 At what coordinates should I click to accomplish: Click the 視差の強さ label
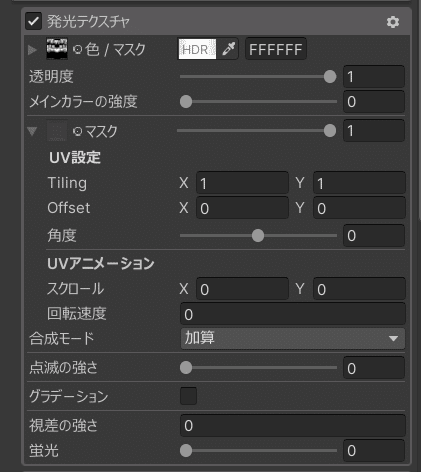(x=64, y=426)
